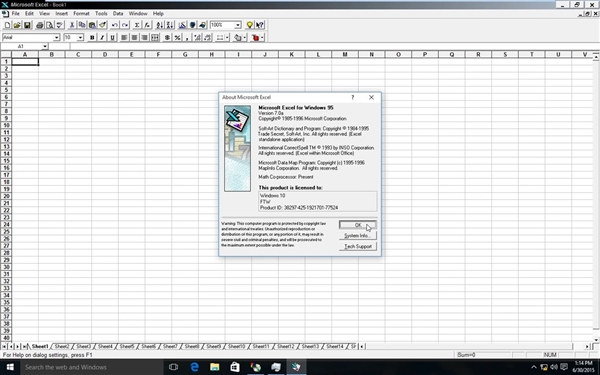This screenshot has height=375, width=600.
Task: Click Decrease Decimal icon
Action: click(x=207, y=38)
